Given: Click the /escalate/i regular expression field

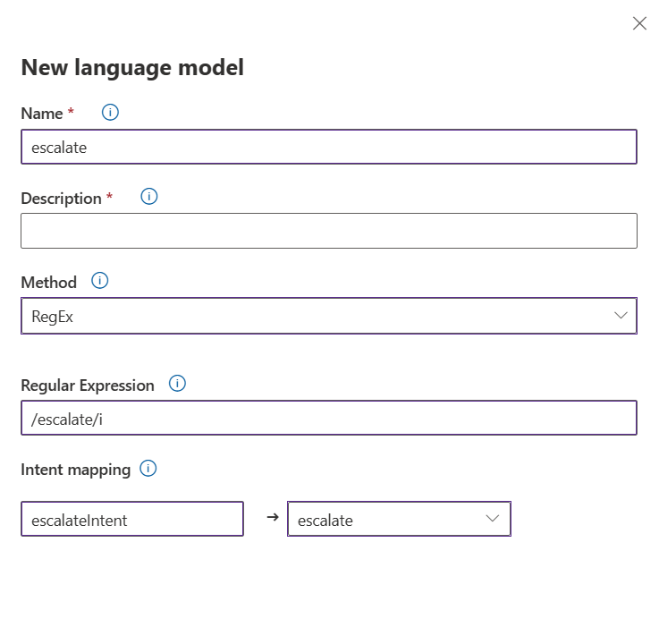Looking at the screenshot, I should coord(328,418).
